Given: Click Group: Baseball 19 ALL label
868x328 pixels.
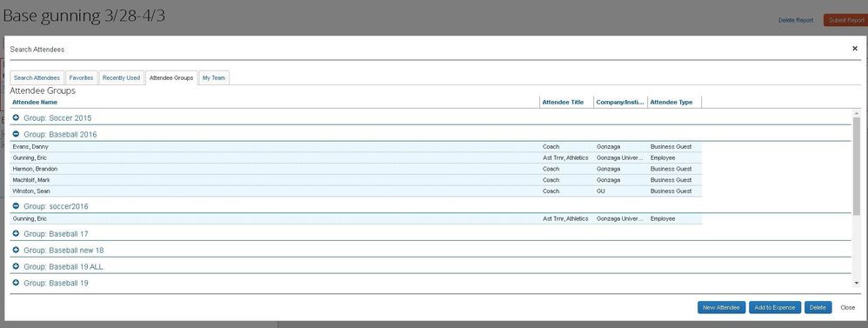Looking at the screenshot, I should click(63, 266).
